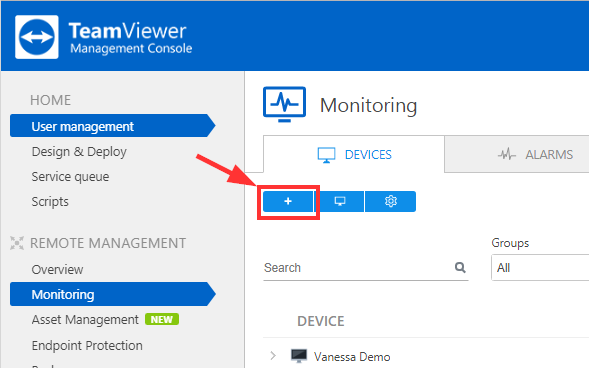Click the NEW badge beside Asset Management
This screenshot has height=368, width=589.
click(x=162, y=320)
